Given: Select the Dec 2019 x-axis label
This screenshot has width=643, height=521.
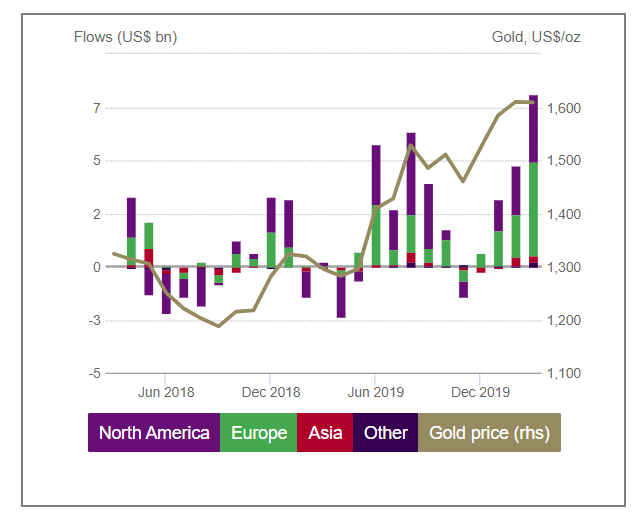Looking at the screenshot, I should [x=481, y=391].
